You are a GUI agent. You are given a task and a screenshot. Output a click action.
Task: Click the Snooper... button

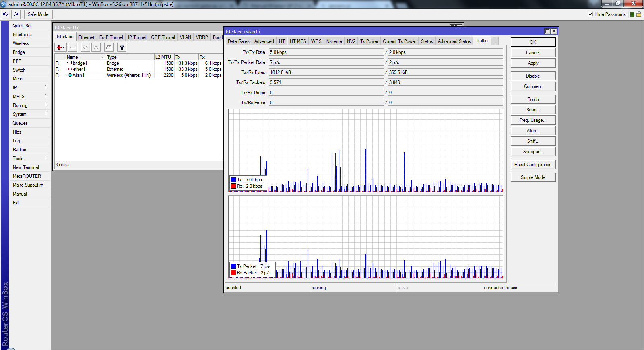click(x=533, y=152)
